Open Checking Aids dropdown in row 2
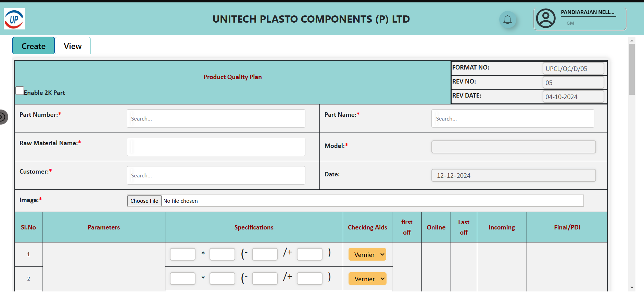Screen dimensions: 644x300 tap(367, 279)
